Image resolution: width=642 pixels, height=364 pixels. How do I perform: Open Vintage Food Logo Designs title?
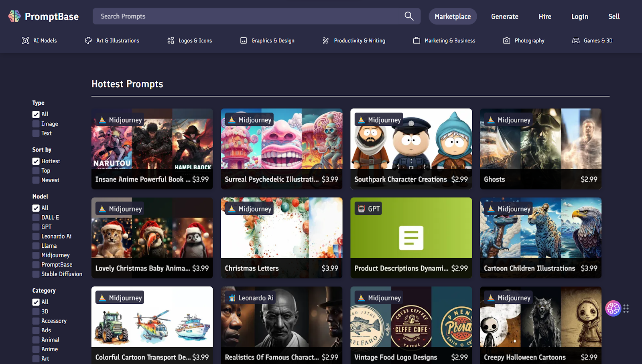click(396, 357)
